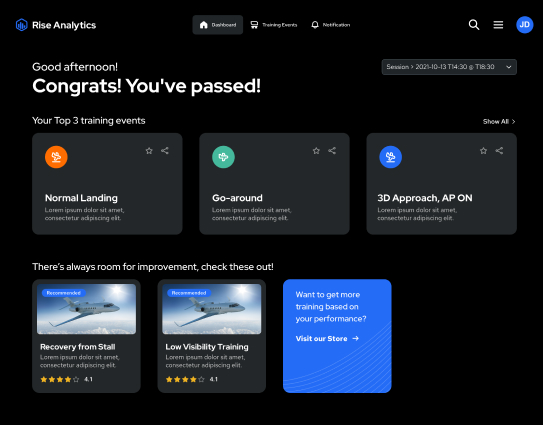Click Recommended badge on Low Visibility Training
This screenshot has height=425, width=543.
tap(189, 293)
